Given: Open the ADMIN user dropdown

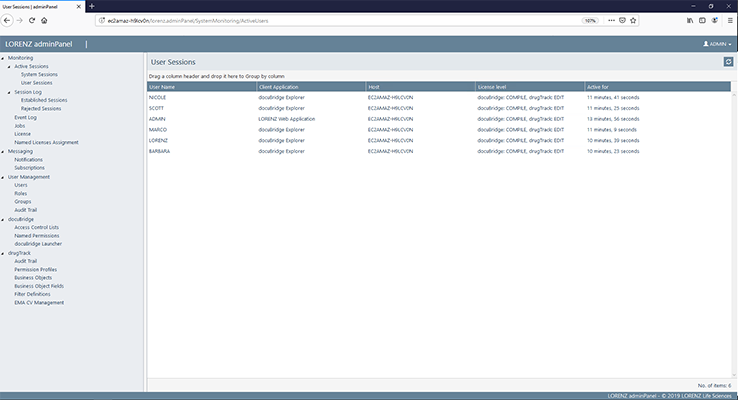Looking at the screenshot, I should click(x=717, y=44).
